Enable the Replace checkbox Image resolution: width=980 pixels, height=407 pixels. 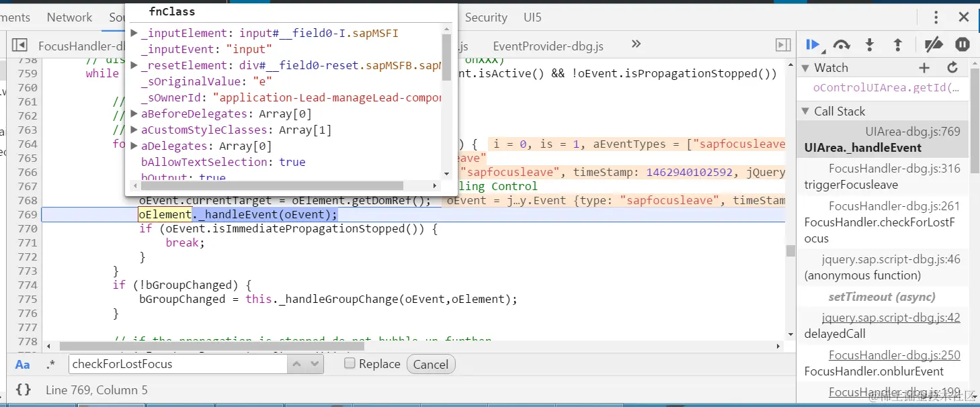point(350,363)
